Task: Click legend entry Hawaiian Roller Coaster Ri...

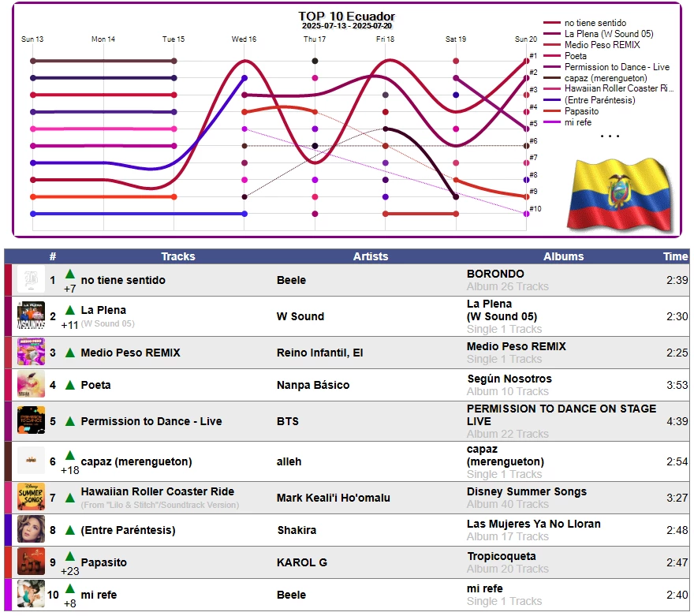Action: point(619,88)
